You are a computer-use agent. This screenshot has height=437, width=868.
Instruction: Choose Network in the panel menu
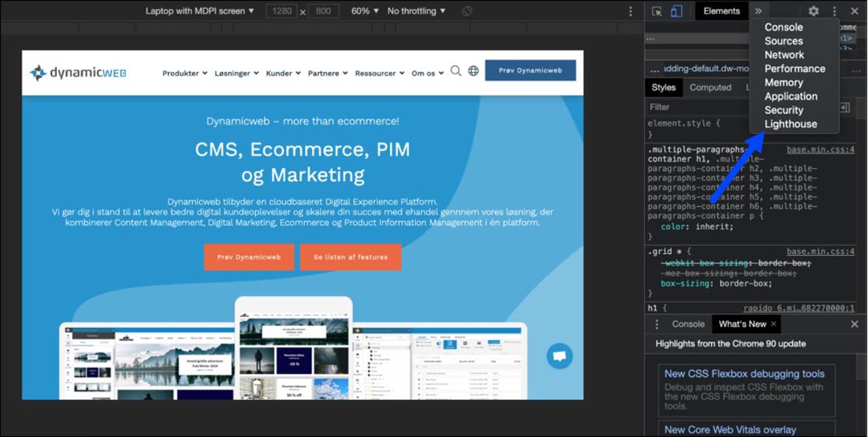click(784, 55)
